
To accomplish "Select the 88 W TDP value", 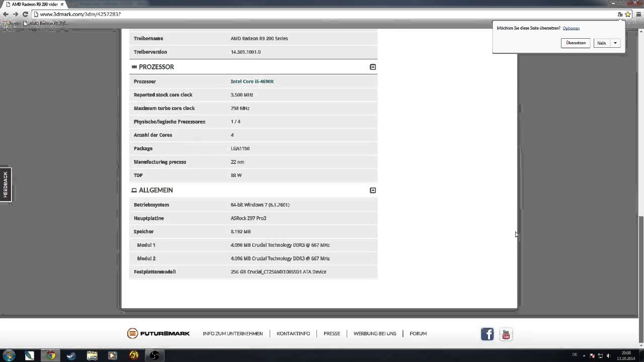I will tap(236, 175).
